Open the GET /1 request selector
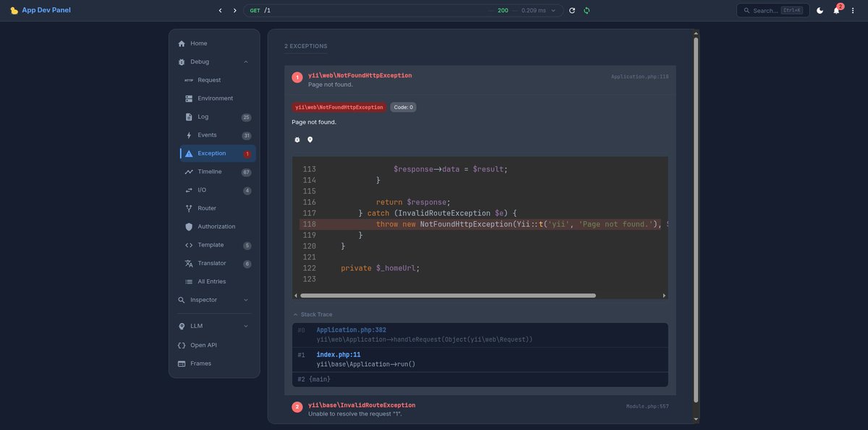 tap(404, 10)
